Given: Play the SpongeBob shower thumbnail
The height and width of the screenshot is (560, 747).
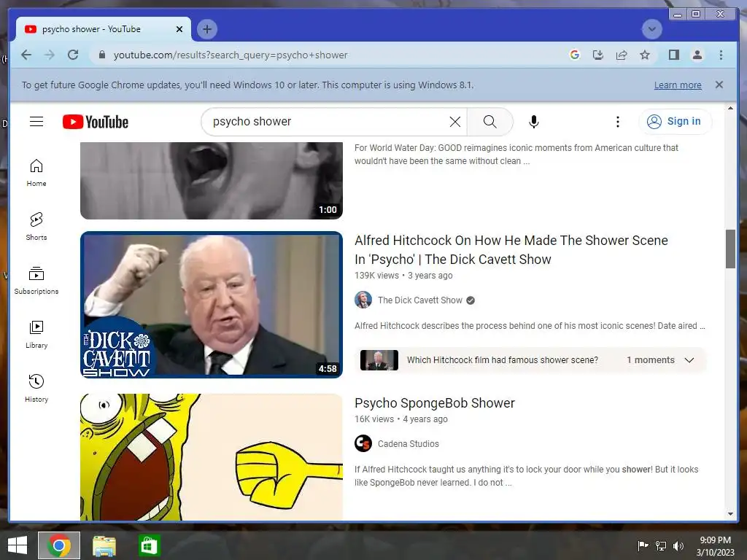Looking at the screenshot, I should [x=211, y=456].
